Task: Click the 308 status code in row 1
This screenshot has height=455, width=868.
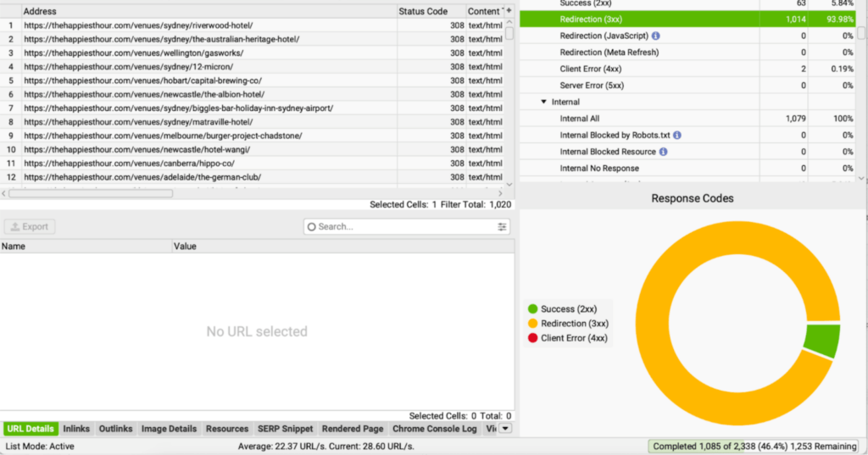Action: point(457,25)
